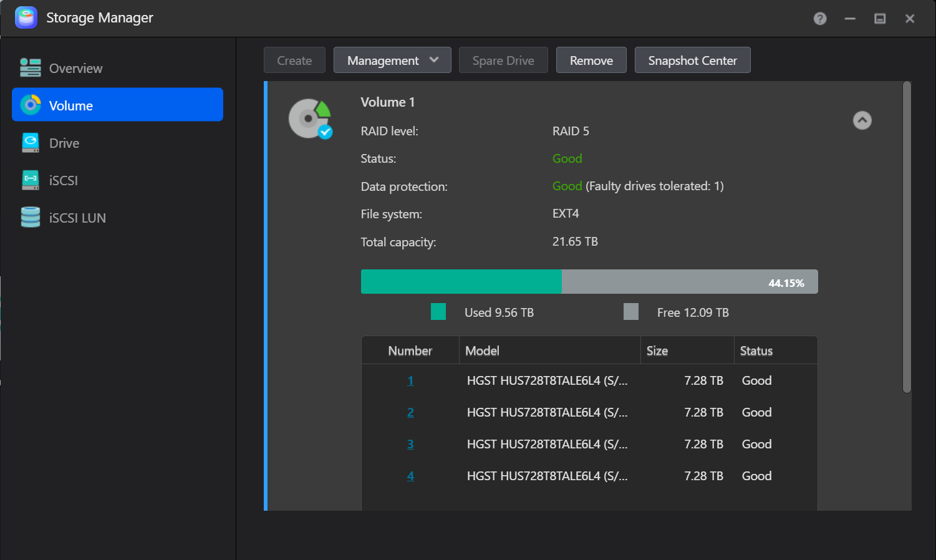Open the Snapshot Center
The image size is (936, 560).
692,60
